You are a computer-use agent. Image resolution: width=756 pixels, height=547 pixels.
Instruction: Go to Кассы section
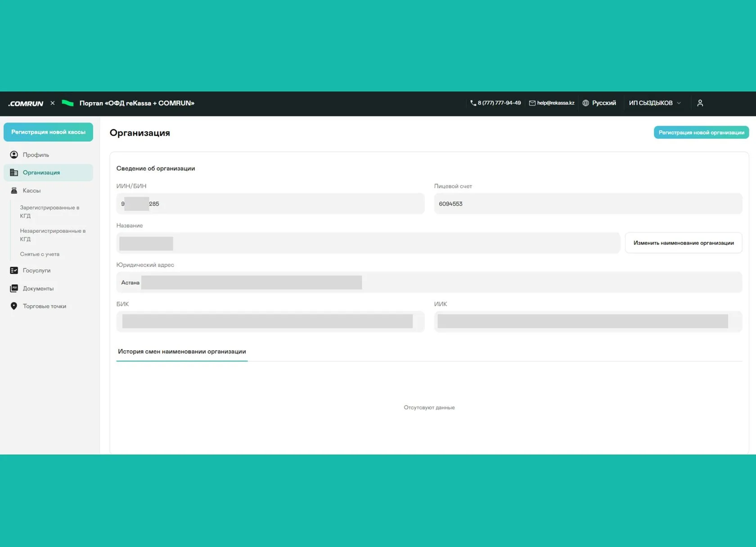48,190
